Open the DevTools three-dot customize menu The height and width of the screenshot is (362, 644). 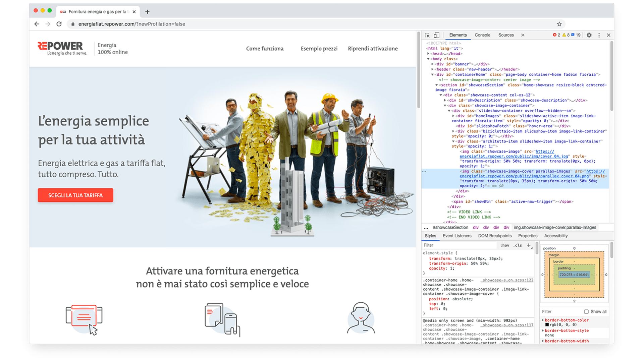tap(599, 35)
